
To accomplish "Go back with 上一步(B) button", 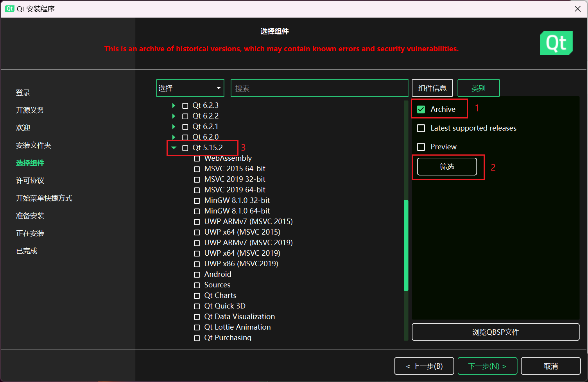I will tap(424, 366).
